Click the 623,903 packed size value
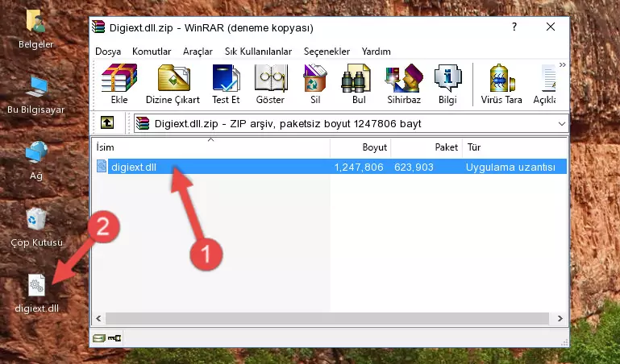The image size is (620, 364). tap(414, 167)
